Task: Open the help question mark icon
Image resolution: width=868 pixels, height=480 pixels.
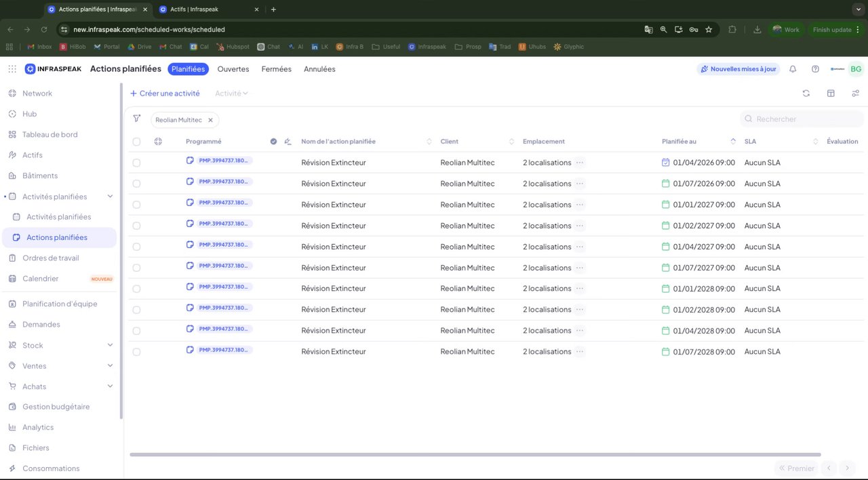Action: pos(815,69)
